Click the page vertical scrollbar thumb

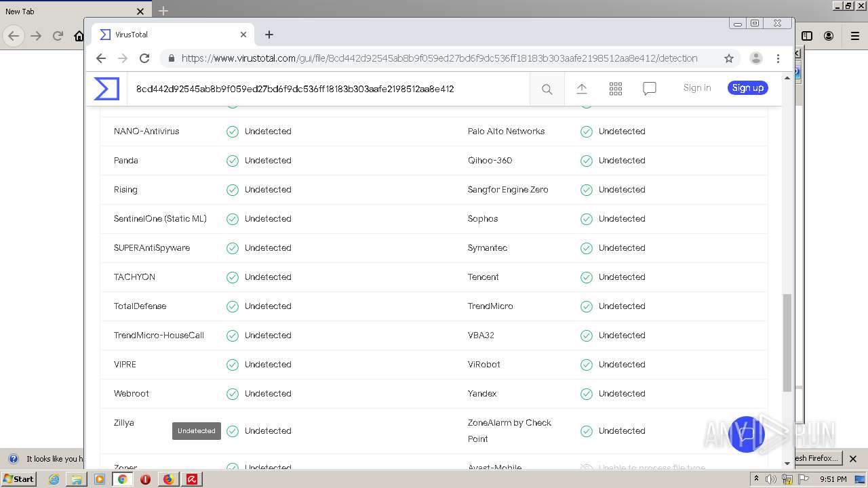pos(787,343)
